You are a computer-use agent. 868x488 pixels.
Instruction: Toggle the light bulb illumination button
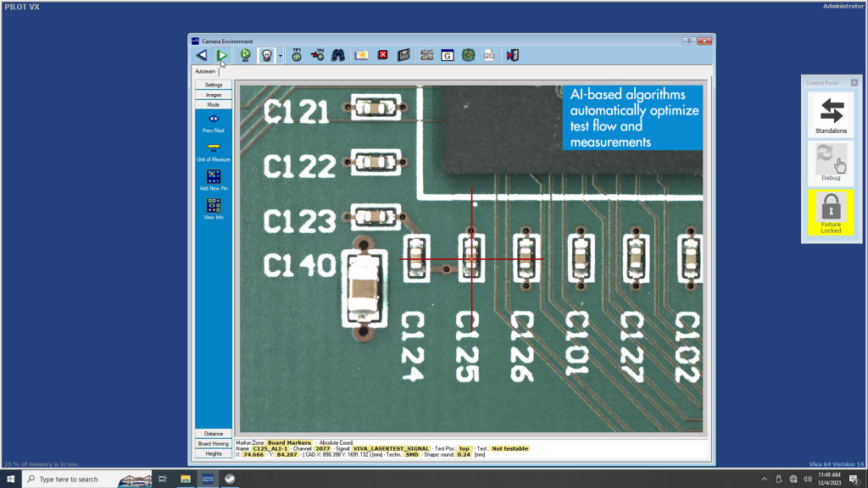(266, 55)
